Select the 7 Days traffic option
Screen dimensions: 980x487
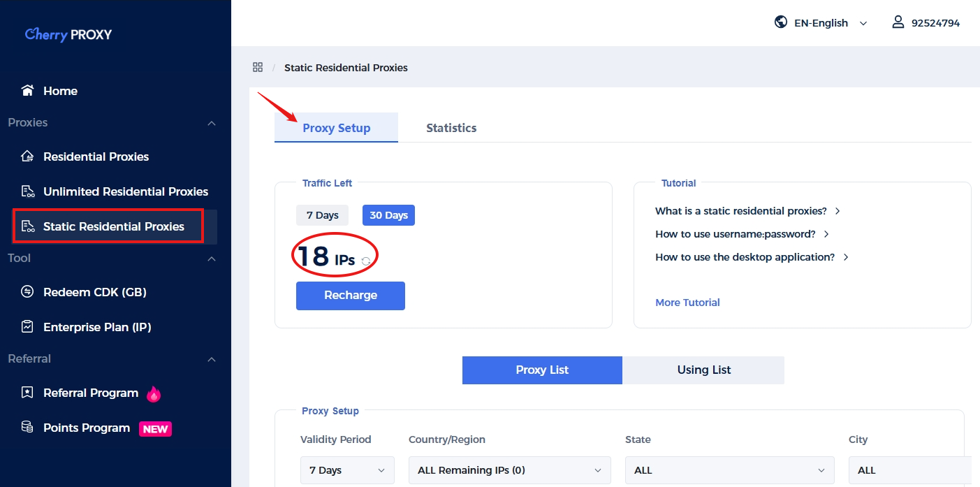(322, 215)
